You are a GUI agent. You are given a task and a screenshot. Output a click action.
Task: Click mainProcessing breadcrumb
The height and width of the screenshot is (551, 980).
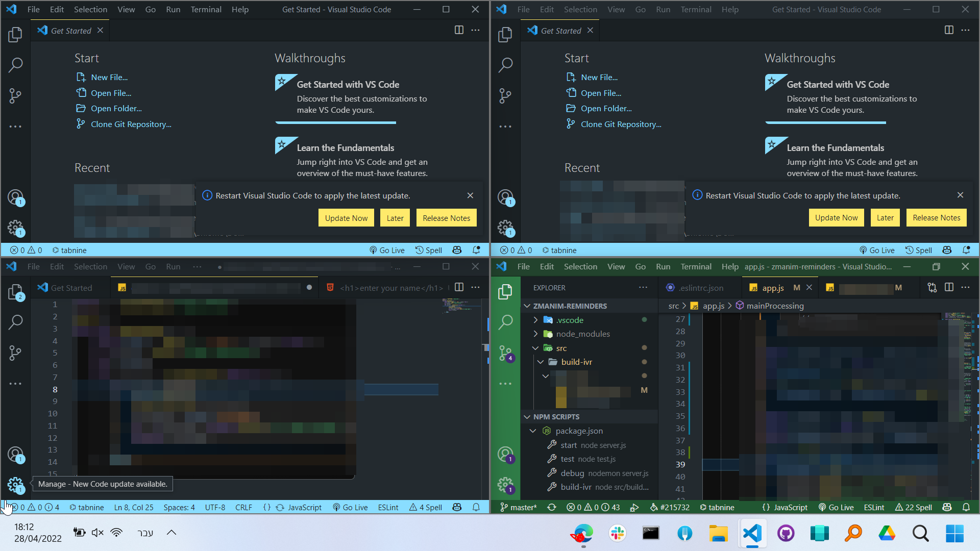coord(775,306)
